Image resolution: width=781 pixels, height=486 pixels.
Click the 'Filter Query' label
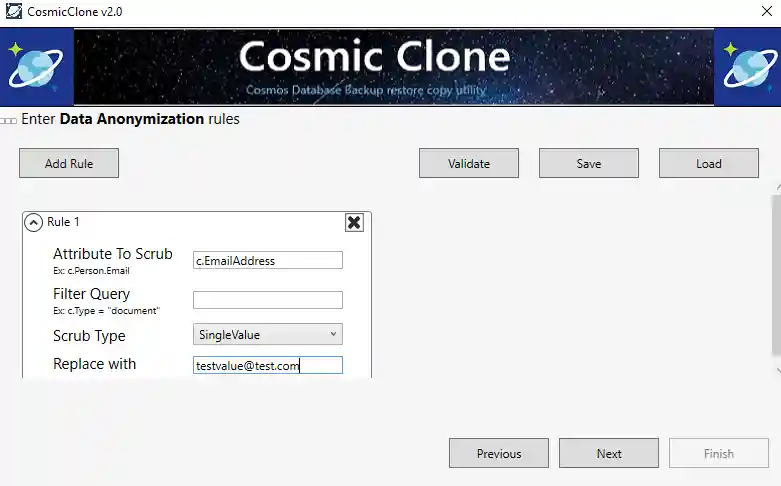tap(92, 294)
